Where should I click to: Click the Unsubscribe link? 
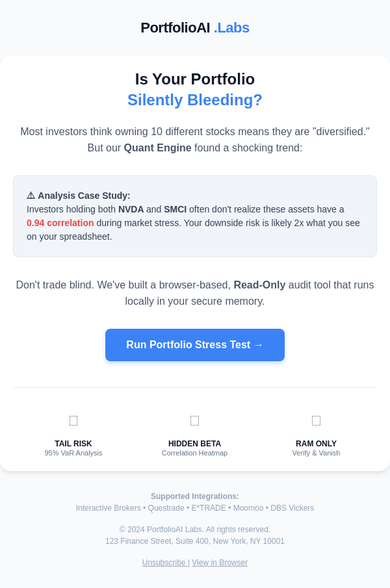(164, 563)
